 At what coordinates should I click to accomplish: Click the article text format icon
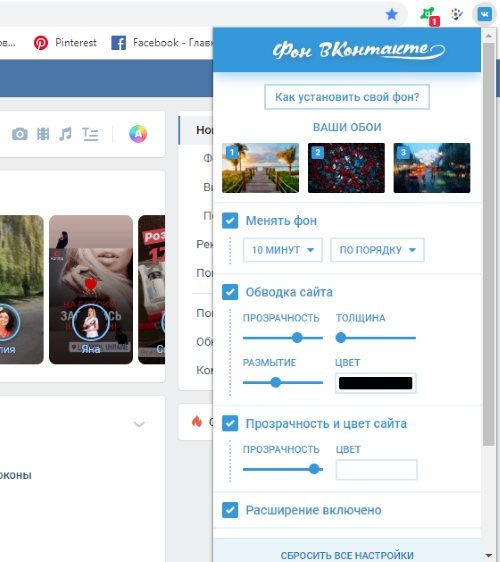[90, 134]
